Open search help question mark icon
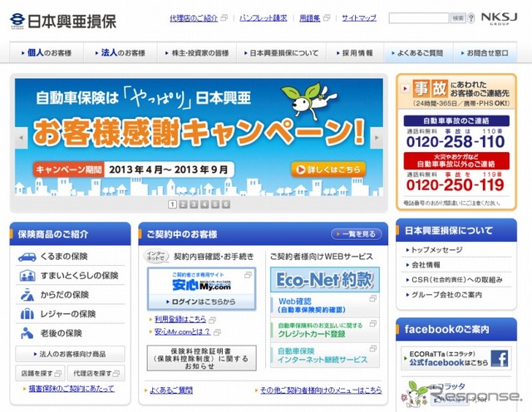 pyautogui.click(x=471, y=18)
